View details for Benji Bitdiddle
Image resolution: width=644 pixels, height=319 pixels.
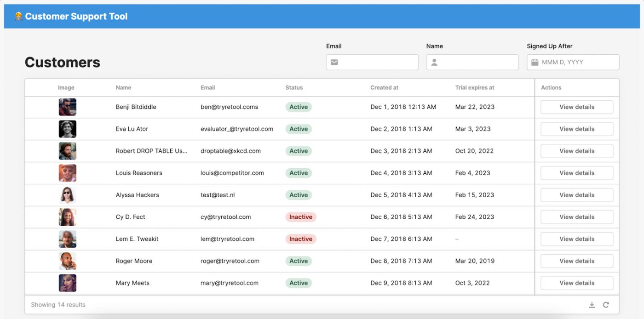(577, 107)
